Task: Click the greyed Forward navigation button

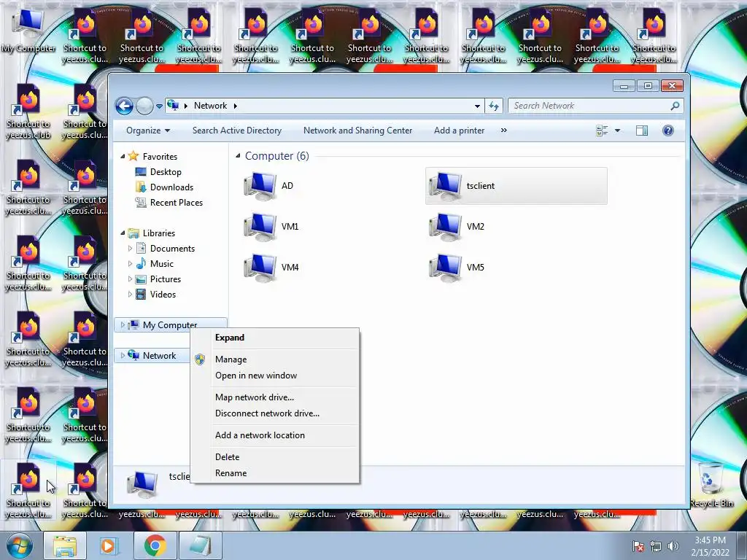Action: [x=144, y=106]
